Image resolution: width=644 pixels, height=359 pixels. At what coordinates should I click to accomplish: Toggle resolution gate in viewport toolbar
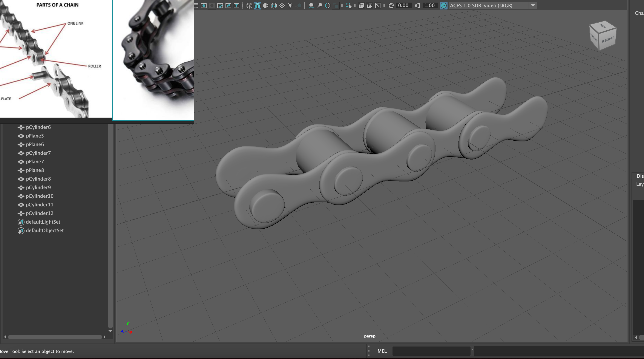[x=204, y=6]
